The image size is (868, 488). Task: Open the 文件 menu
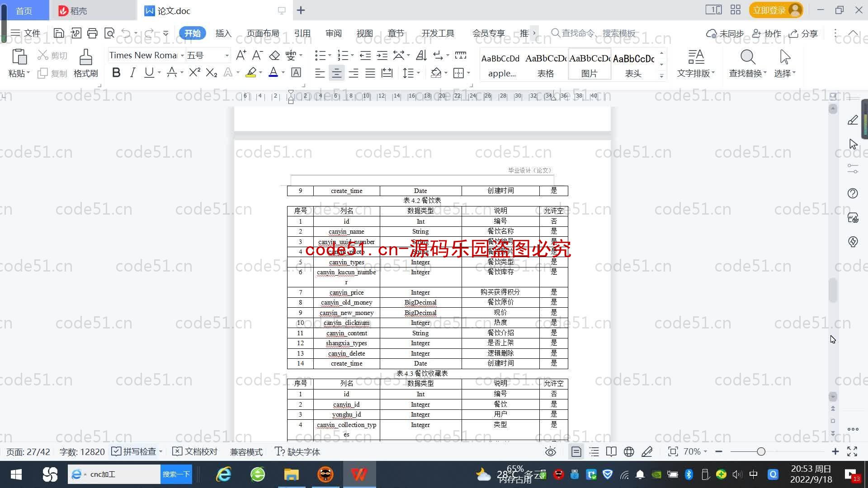26,33
